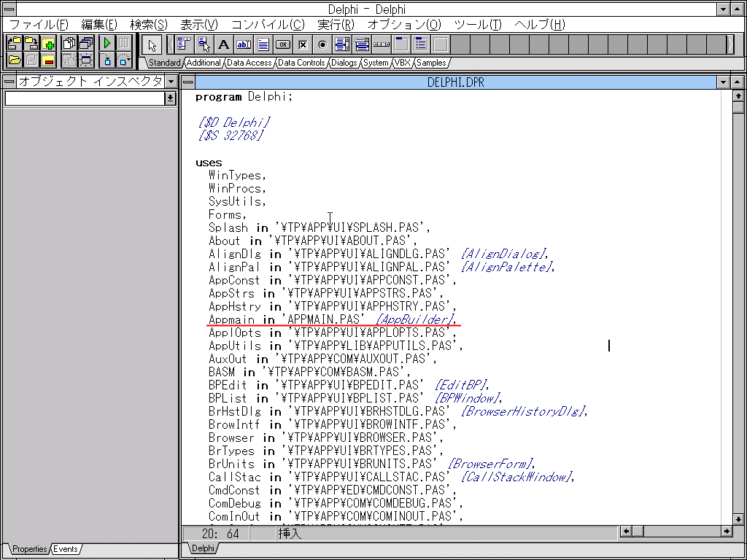Viewport: 747px width, 560px height.
Task: Click editor vertical scrollbar up arrow
Action: (x=738, y=96)
